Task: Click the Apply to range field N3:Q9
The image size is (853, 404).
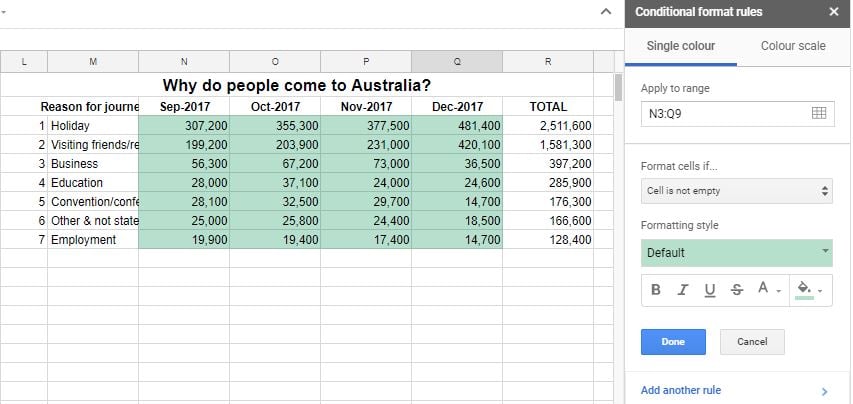Action: pos(737,114)
